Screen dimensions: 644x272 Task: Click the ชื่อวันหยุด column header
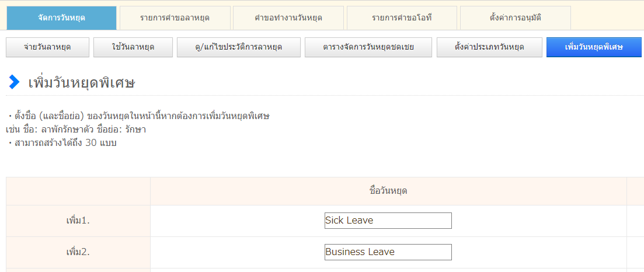(388, 191)
